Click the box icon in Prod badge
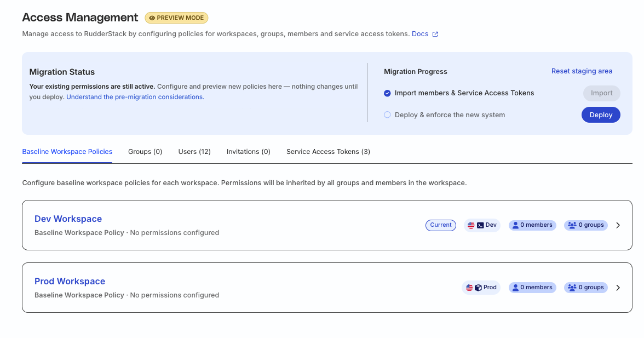This screenshot has height=338, width=644. pos(478,288)
